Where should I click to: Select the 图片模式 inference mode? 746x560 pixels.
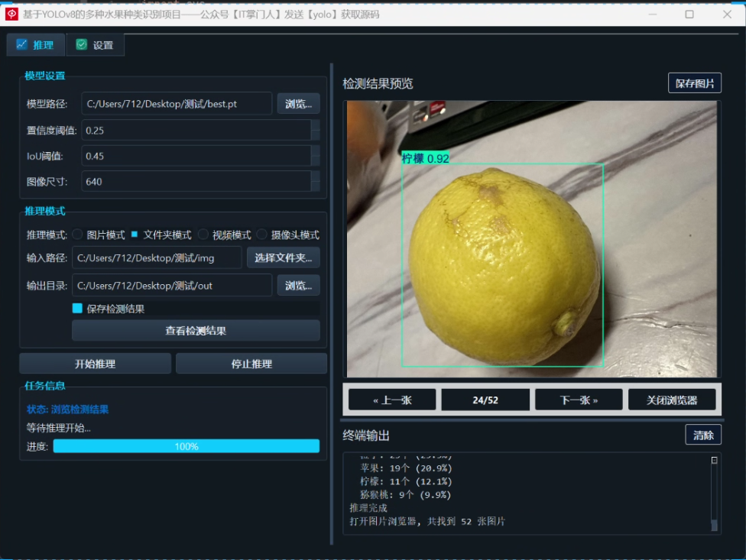76,235
